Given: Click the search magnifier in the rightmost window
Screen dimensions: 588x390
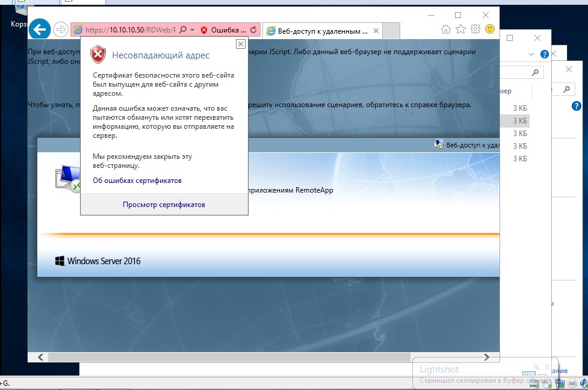Looking at the screenshot, I should [566, 89].
